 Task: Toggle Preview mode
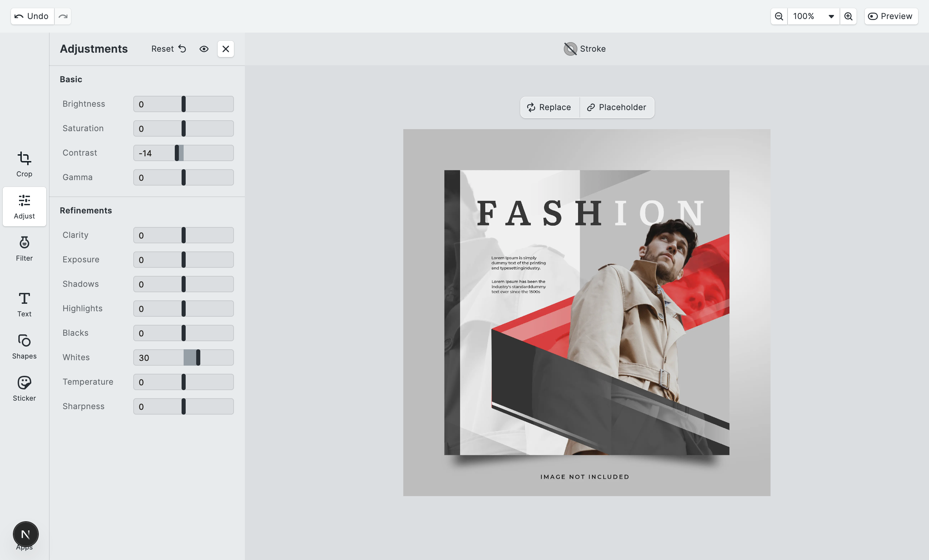coord(891,16)
